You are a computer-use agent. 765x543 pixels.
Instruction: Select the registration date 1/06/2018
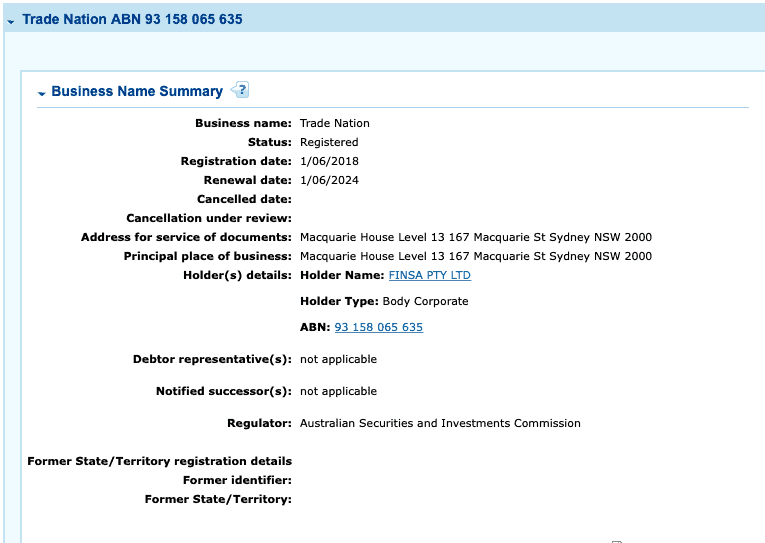(x=329, y=161)
